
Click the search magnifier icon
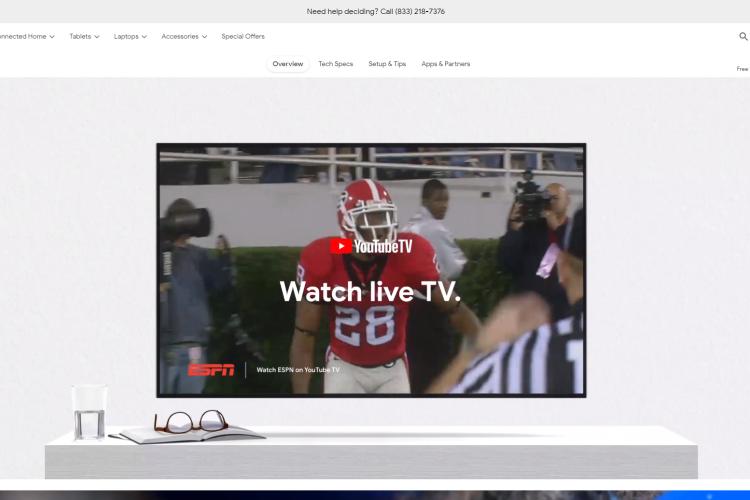point(743,36)
